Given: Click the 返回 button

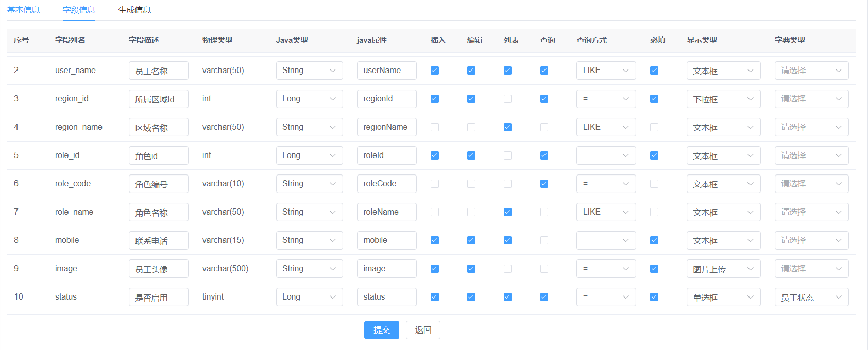Looking at the screenshot, I should pyautogui.click(x=423, y=330).
